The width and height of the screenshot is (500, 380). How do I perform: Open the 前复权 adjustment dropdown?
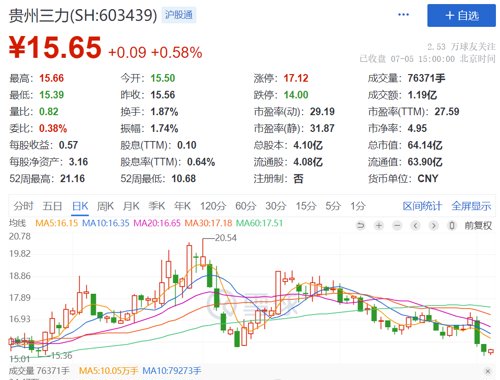(x=478, y=226)
